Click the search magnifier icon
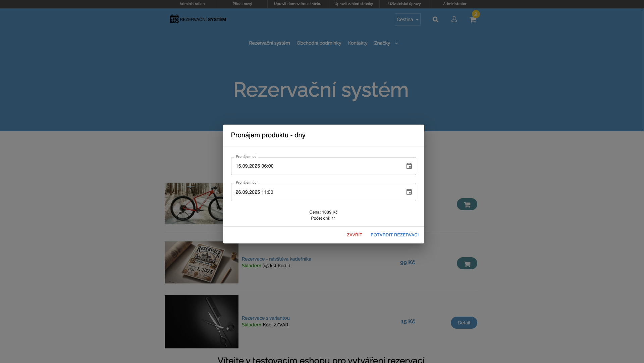The height and width of the screenshot is (363, 644). [435, 19]
